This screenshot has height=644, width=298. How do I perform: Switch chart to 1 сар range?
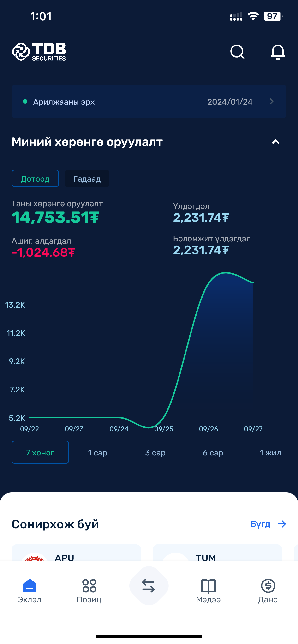(98, 452)
